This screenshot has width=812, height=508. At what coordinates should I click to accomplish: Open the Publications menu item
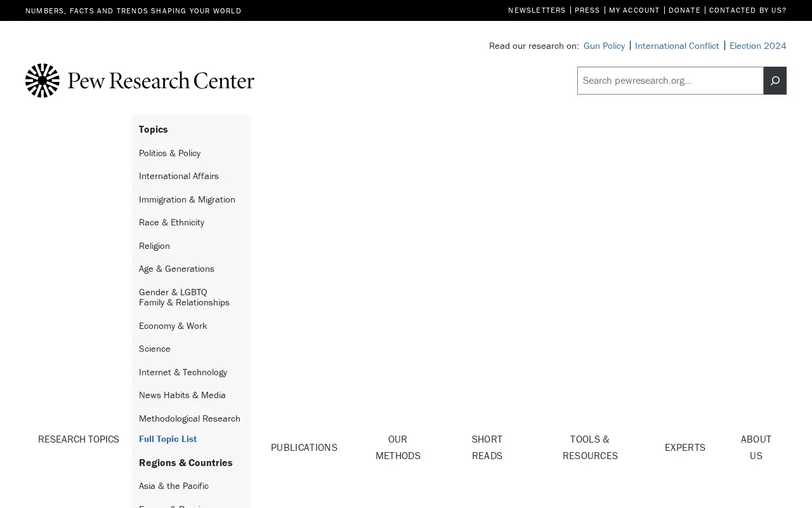304,448
